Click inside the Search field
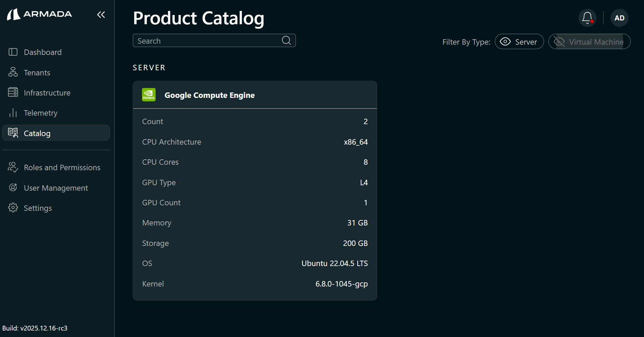This screenshot has height=337, width=644. pos(205,40)
